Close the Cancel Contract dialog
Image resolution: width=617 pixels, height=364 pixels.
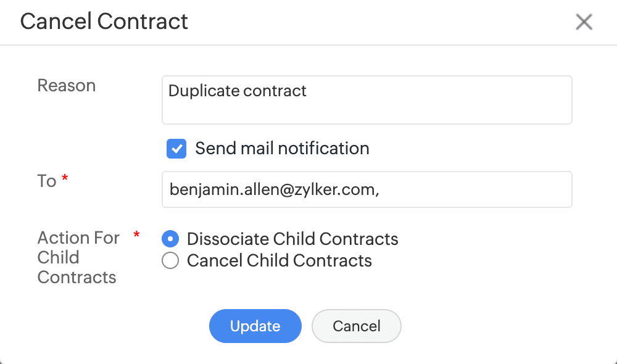click(x=584, y=22)
